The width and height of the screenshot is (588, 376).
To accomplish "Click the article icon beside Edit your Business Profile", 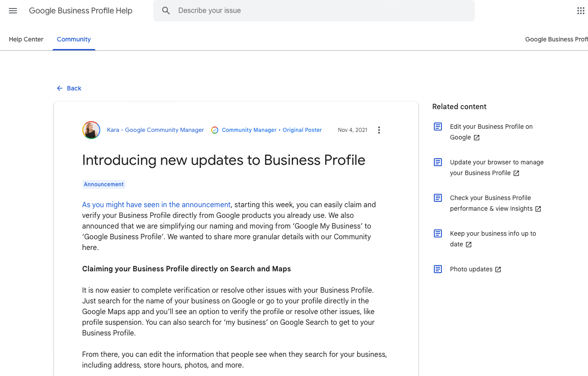I will coord(437,127).
